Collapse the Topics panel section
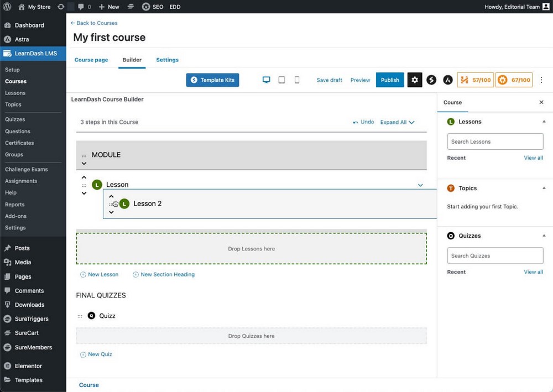Screen dimensions: 553x392 tap(544, 188)
